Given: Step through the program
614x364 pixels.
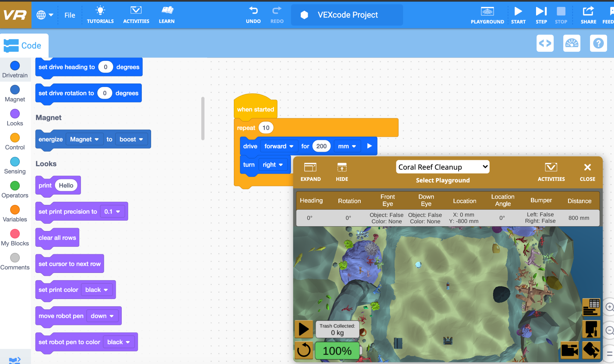Looking at the screenshot, I should [x=541, y=14].
